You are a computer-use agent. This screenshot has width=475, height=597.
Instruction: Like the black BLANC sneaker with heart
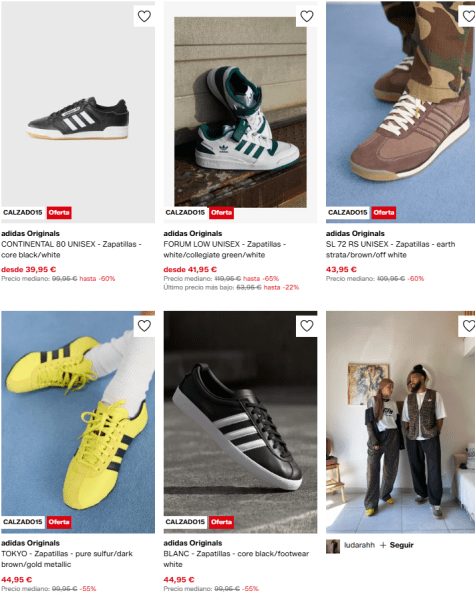(x=307, y=326)
